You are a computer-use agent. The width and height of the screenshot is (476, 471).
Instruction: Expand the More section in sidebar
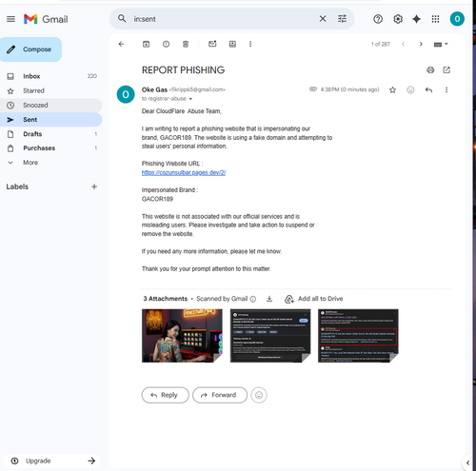(x=30, y=163)
